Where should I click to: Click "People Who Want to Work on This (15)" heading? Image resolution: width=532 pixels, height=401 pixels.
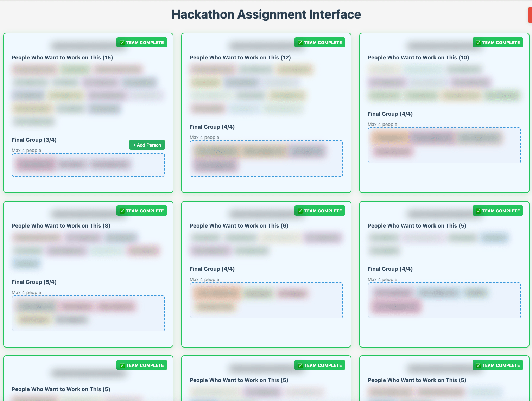(x=62, y=58)
